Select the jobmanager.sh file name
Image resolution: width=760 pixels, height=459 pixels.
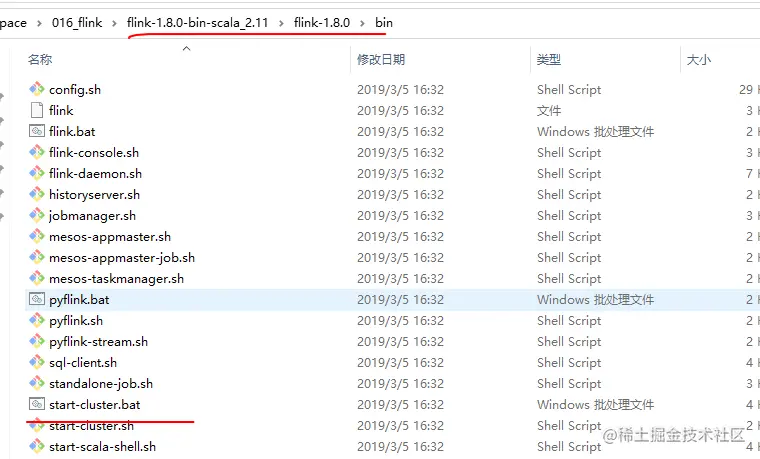(93, 216)
